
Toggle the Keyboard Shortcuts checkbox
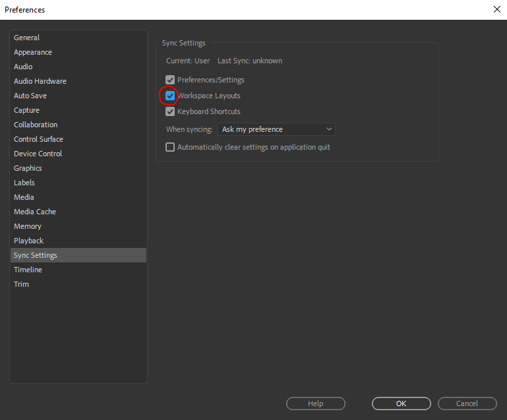click(170, 111)
